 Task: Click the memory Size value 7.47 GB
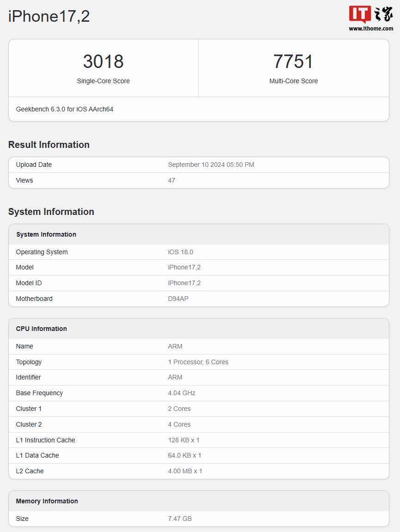point(180,519)
